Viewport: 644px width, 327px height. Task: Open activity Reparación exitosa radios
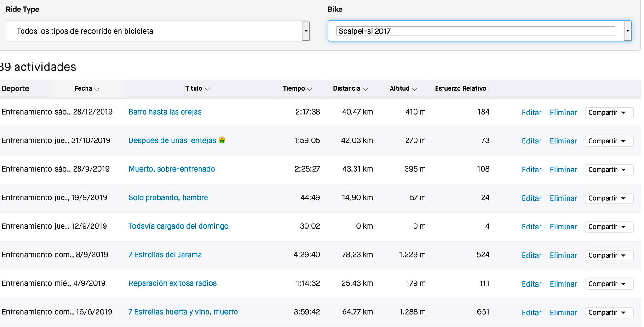[x=172, y=283]
